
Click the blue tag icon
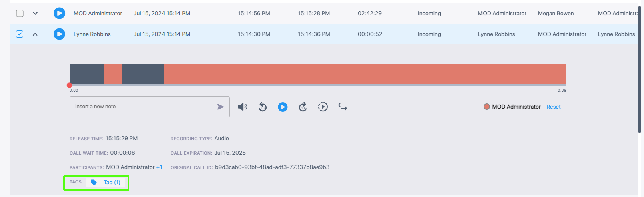pyautogui.click(x=94, y=183)
